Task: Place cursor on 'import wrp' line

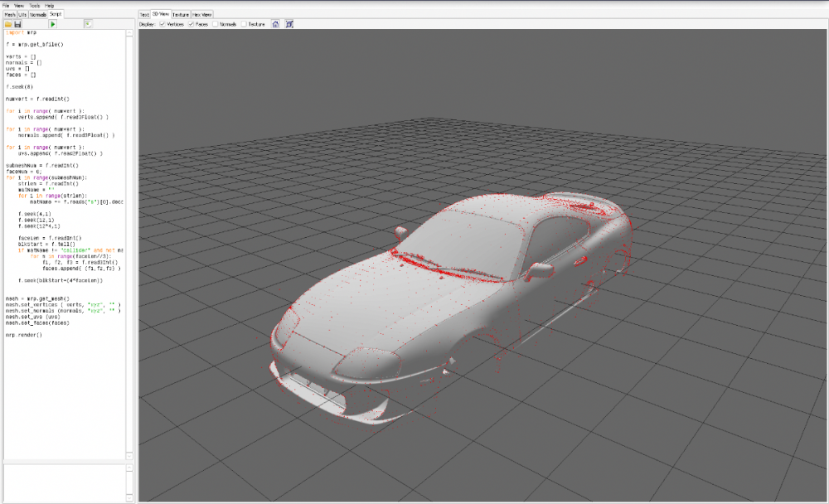Action: click(22, 32)
